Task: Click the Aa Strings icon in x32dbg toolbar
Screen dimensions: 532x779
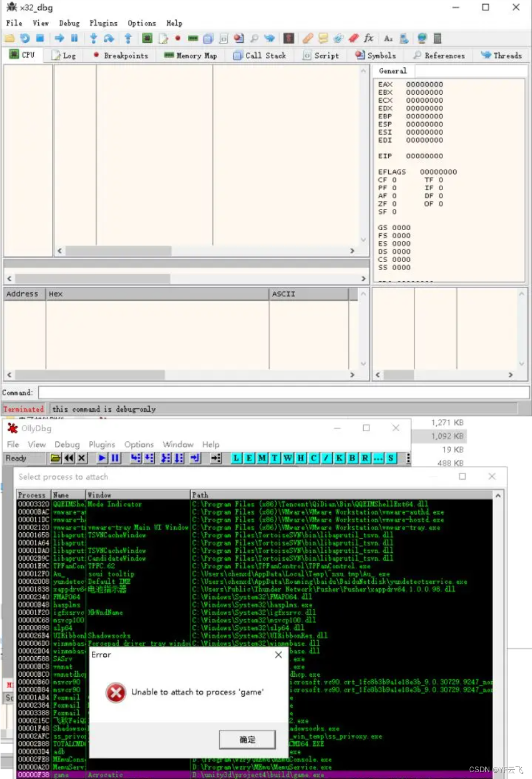Action: tap(388, 38)
